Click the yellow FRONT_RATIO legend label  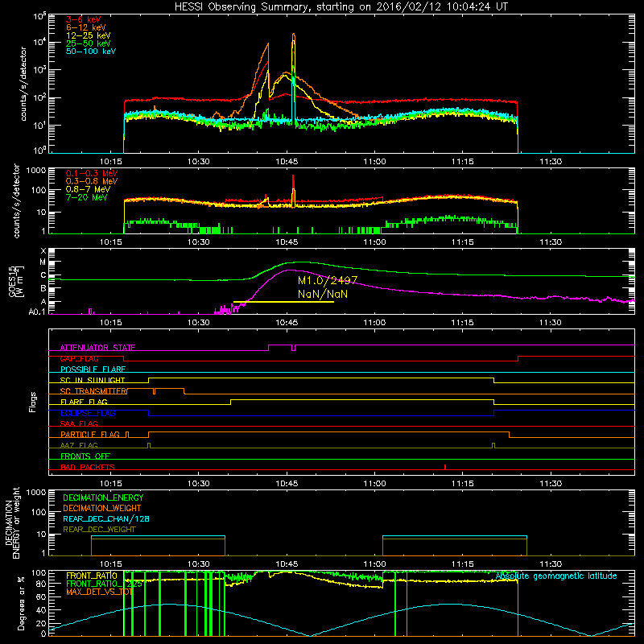pos(92,576)
